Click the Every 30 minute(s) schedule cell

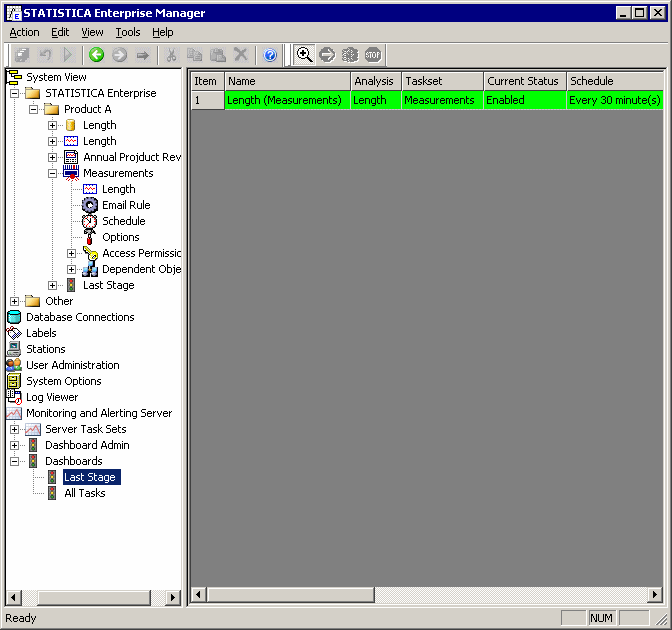tap(615, 100)
